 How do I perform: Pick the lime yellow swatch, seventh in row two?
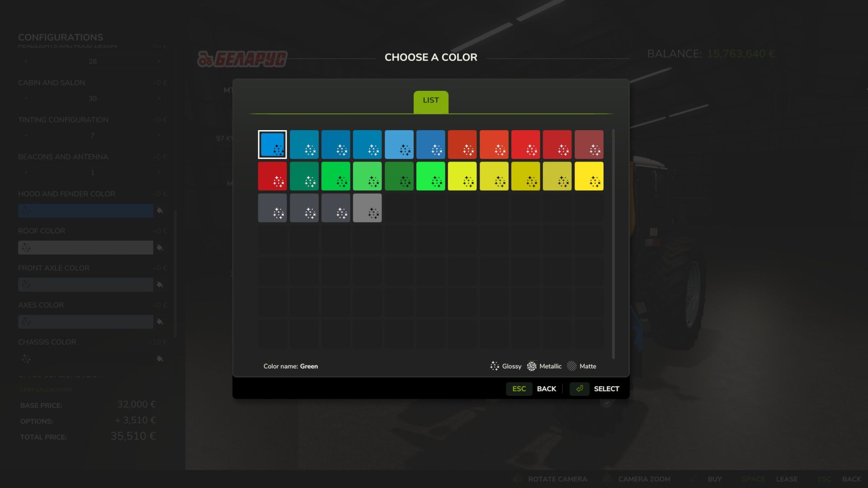(x=462, y=176)
